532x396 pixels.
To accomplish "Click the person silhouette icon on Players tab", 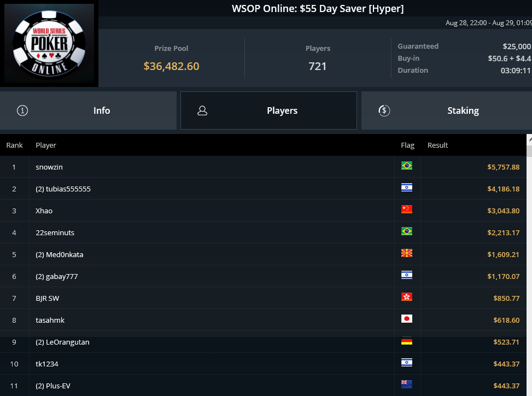I will tap(202, 110).
